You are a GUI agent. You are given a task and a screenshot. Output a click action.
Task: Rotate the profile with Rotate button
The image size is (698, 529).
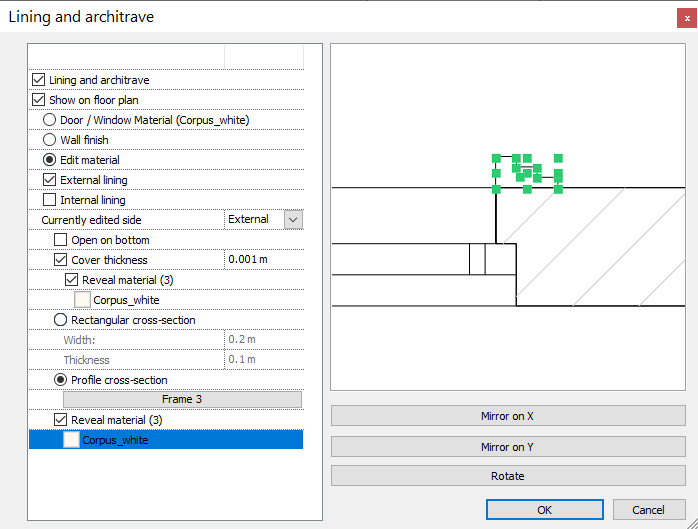coord(508,476)
